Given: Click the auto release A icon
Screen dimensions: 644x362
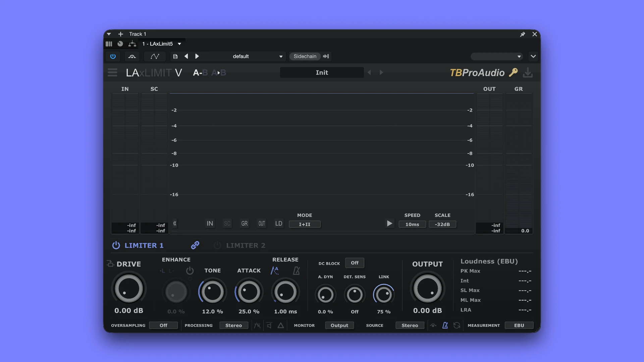Looking at the screenshot, I should (x=275, y=270).
